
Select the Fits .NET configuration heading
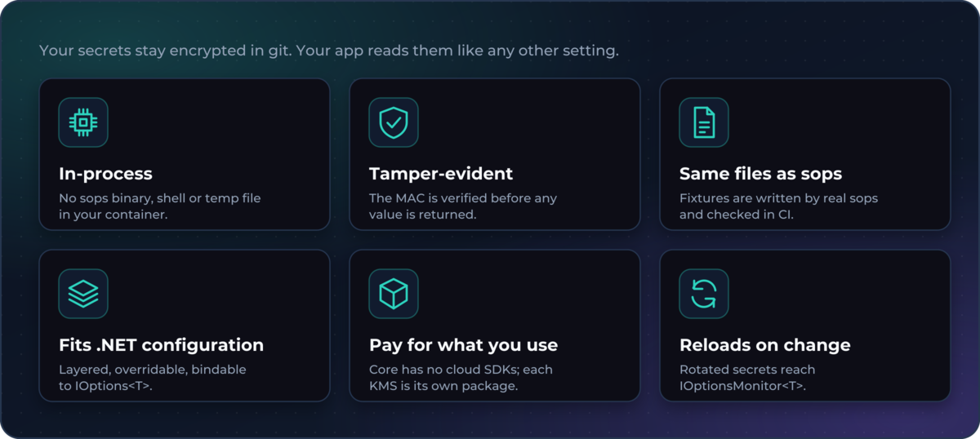tap(161, 345)
